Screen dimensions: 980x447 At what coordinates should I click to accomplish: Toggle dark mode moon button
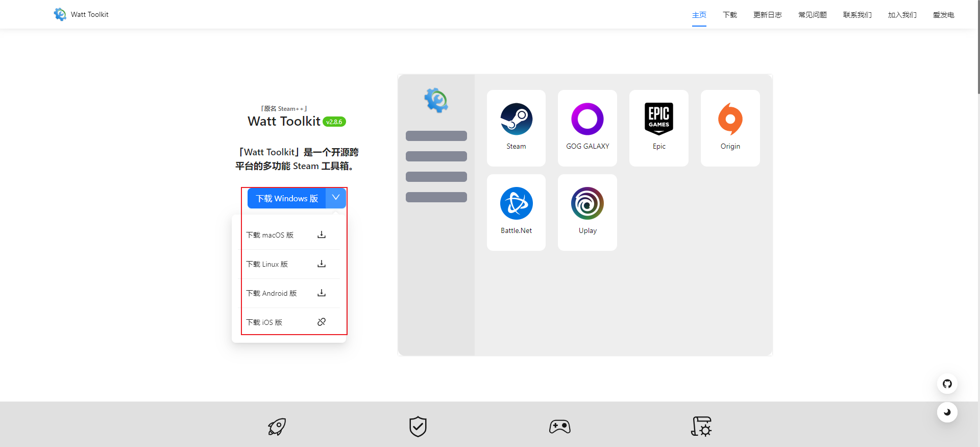[947, 412]
